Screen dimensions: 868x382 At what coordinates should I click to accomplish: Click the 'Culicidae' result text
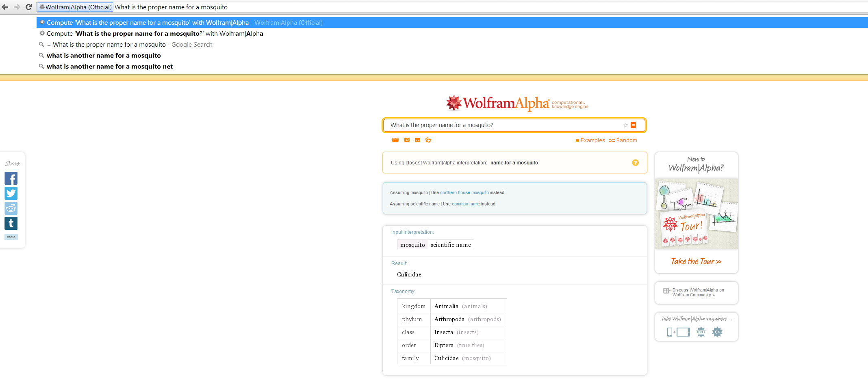pyautogui.click(x=409, y=274)
